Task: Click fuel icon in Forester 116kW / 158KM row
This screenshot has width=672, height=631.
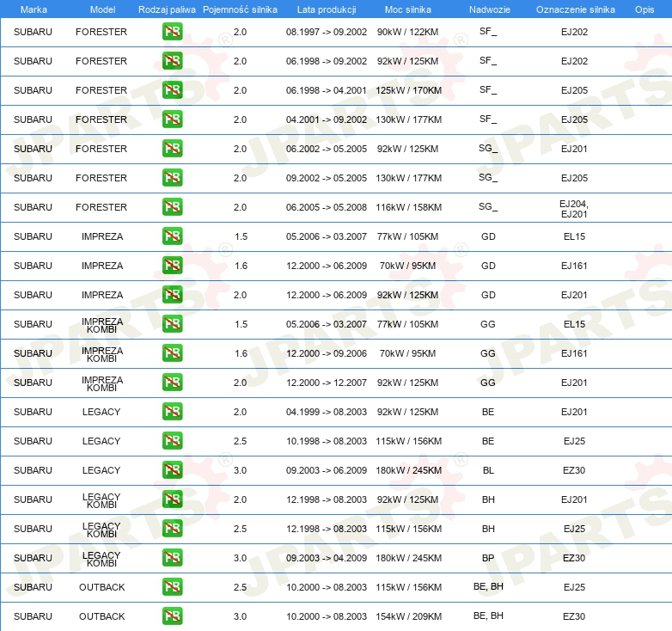Action: pos(172,207)
